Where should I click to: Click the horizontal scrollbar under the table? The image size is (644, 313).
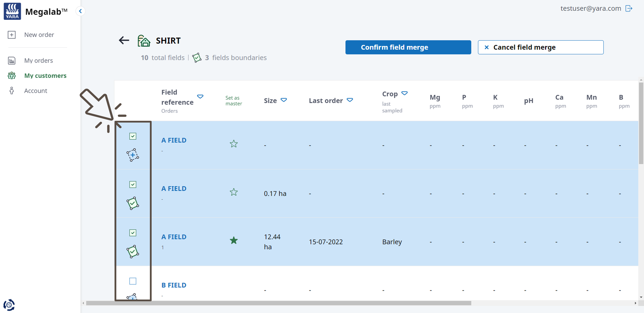[278, 303]
